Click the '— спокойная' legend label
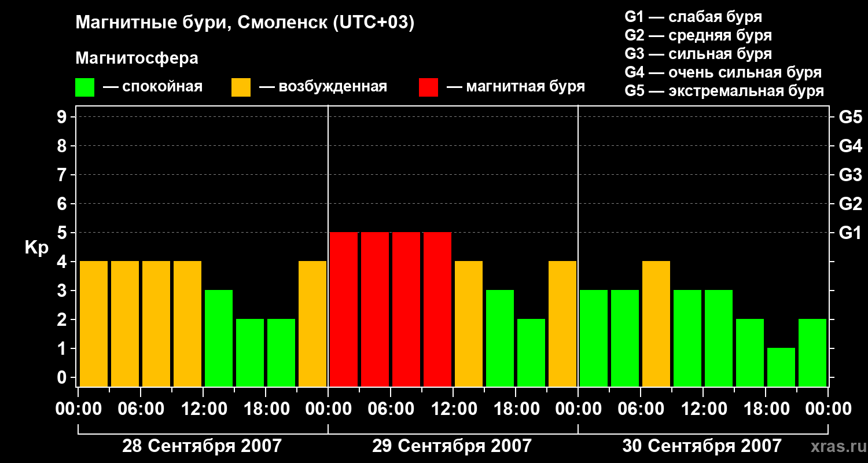 tap(153, 87)
